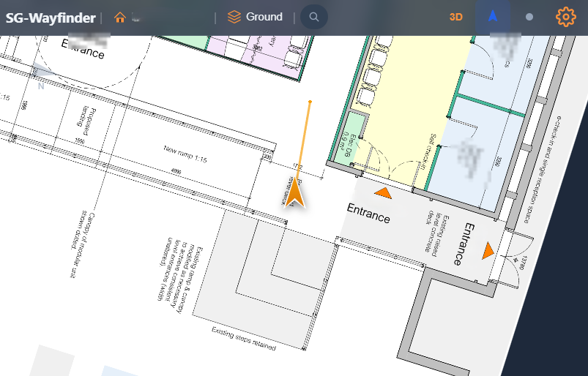Click the stacked layers floor icon
This screenshot has width=588, height=376.
[x=234, y=17]
